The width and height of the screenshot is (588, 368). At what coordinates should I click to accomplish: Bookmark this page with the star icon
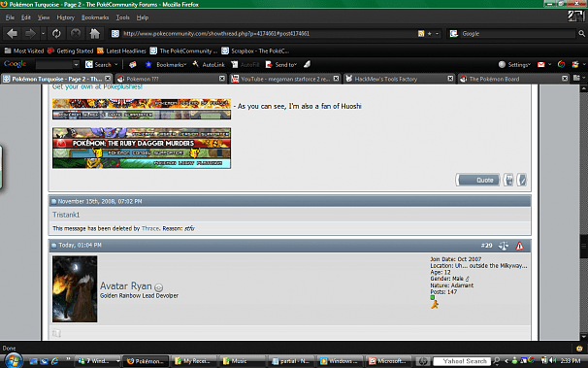430,34
